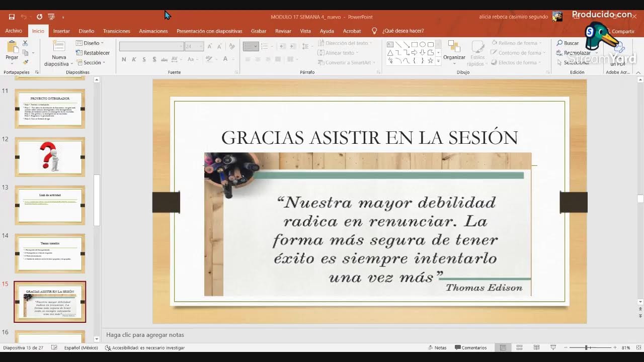Toggle center text alignment

pos(258,59)
